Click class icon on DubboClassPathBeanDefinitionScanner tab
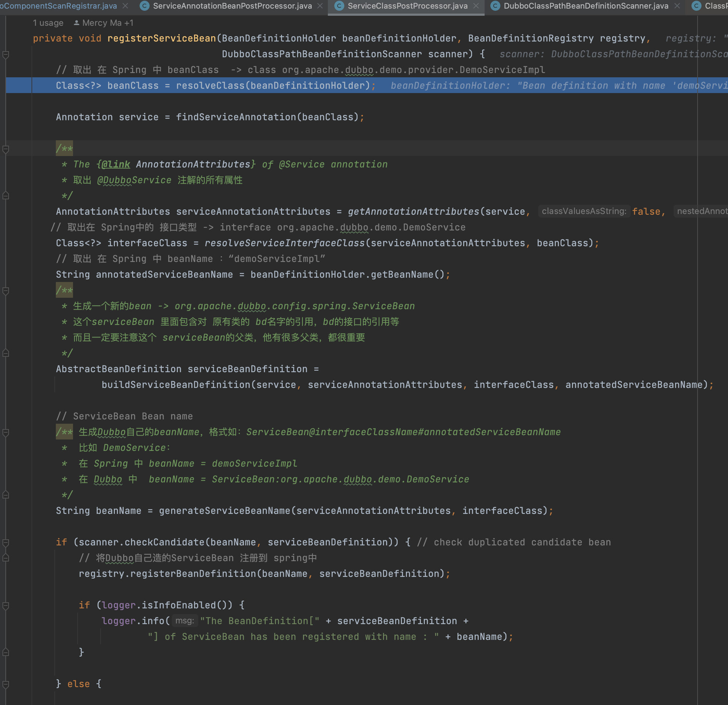The width and height of the screenshot is (728, 705). click(x=495, y=6)
